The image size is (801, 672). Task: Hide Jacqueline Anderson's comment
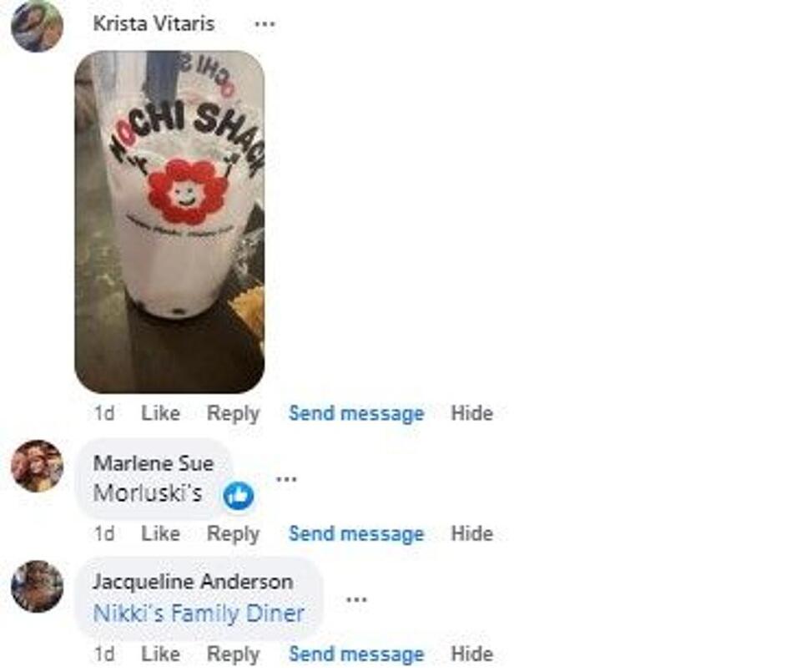(x=471, y=654)
